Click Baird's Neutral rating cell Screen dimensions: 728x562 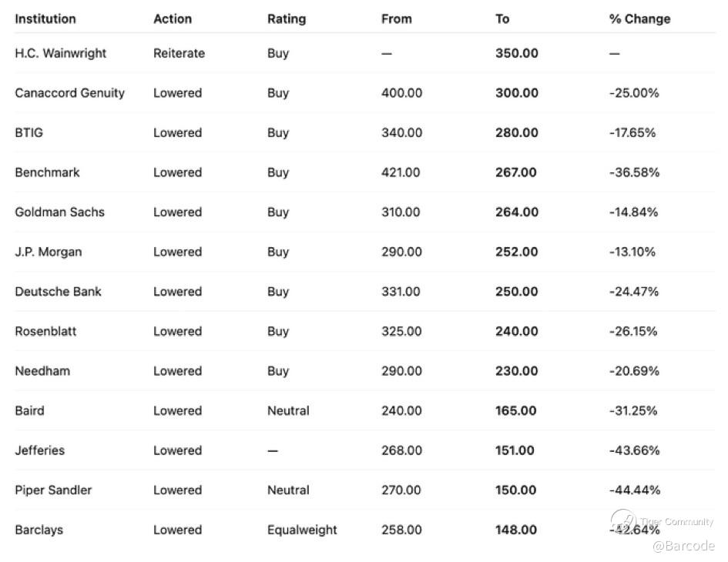pos(288,410)
